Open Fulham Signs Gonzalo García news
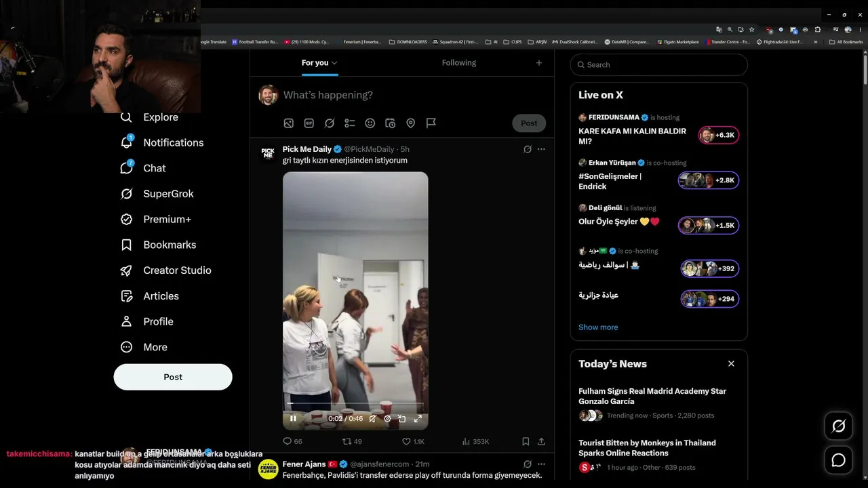 [x=658, y=403]
